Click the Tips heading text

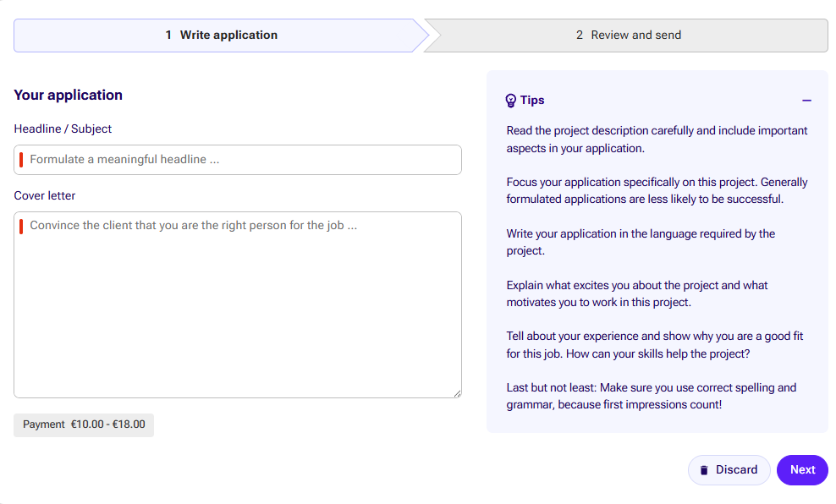tap(532, 100)
